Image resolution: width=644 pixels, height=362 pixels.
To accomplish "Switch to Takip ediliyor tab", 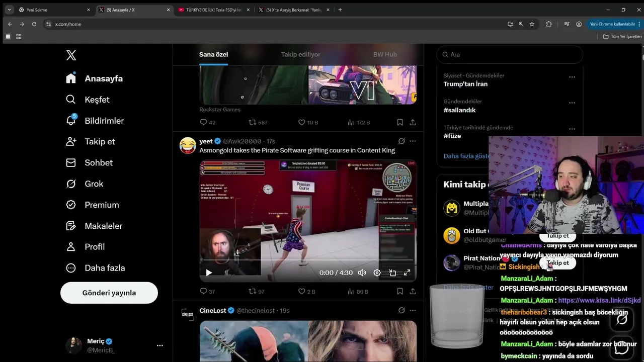I will click(300, 54).
